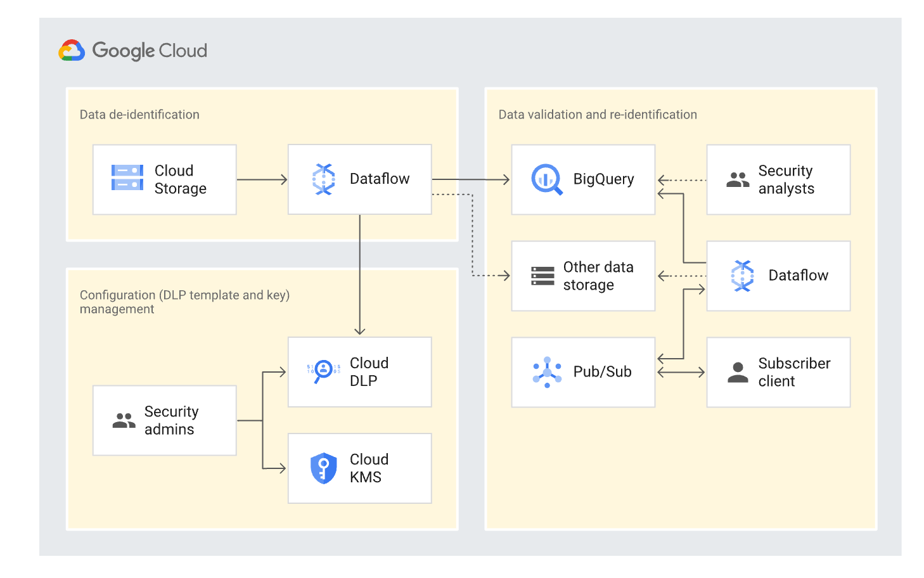Image resolution: width=924 pixels, height=578 pixels.
Task: Click the Cloud KMS shield icon
Action: pyautogui.click(x=324, y=469)
